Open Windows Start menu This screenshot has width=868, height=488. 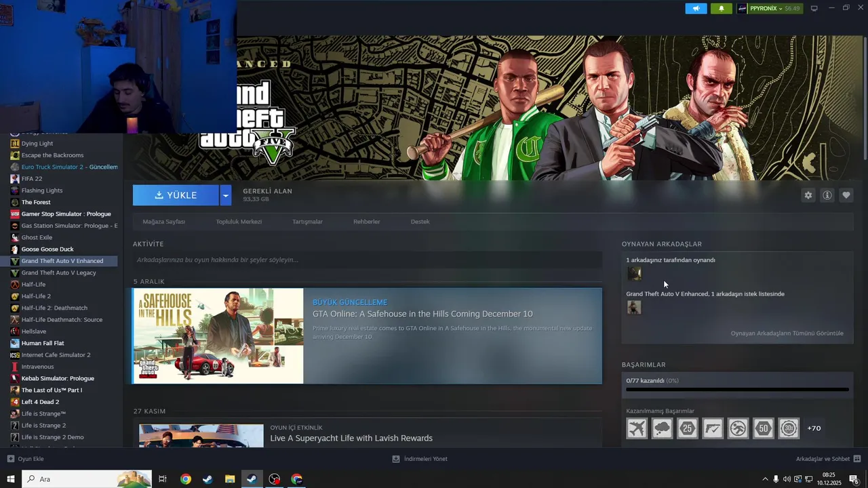click(10, 479)
